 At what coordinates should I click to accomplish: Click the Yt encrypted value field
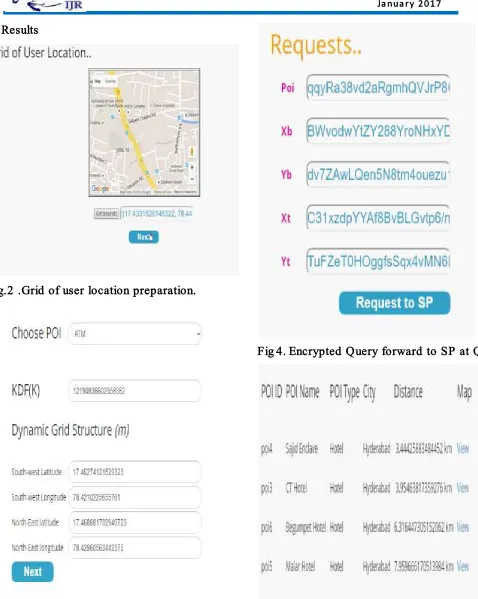point(378,262)
